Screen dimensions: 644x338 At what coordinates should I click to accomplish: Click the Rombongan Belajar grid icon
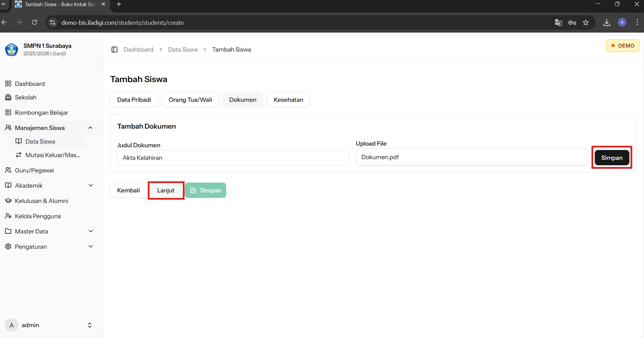tap(8, 112)
